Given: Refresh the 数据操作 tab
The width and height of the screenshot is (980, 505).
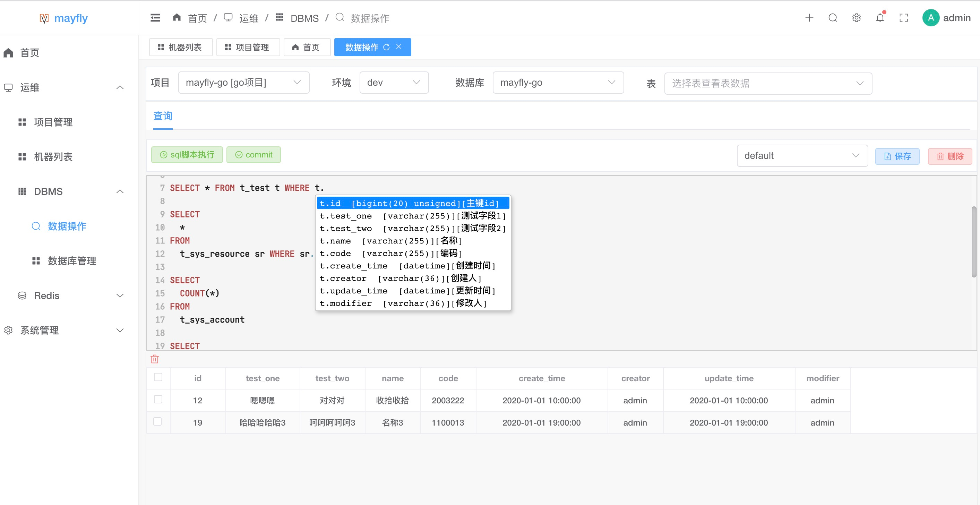Looking at the screenshot, I should 387,47.
